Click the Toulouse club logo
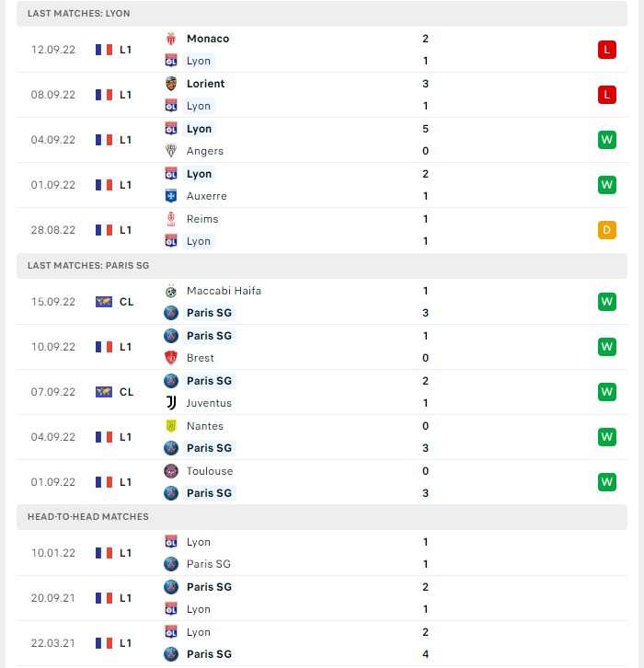The image size is (644, 668). [171, 471]
